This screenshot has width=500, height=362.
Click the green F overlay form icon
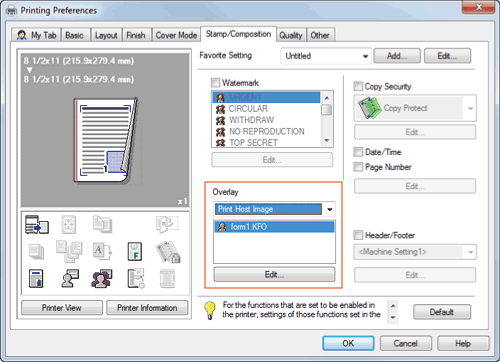coord(135,251)
